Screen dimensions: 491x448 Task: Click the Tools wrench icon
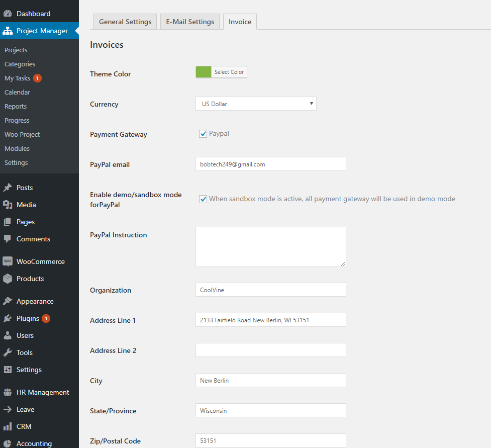point(8,352)
